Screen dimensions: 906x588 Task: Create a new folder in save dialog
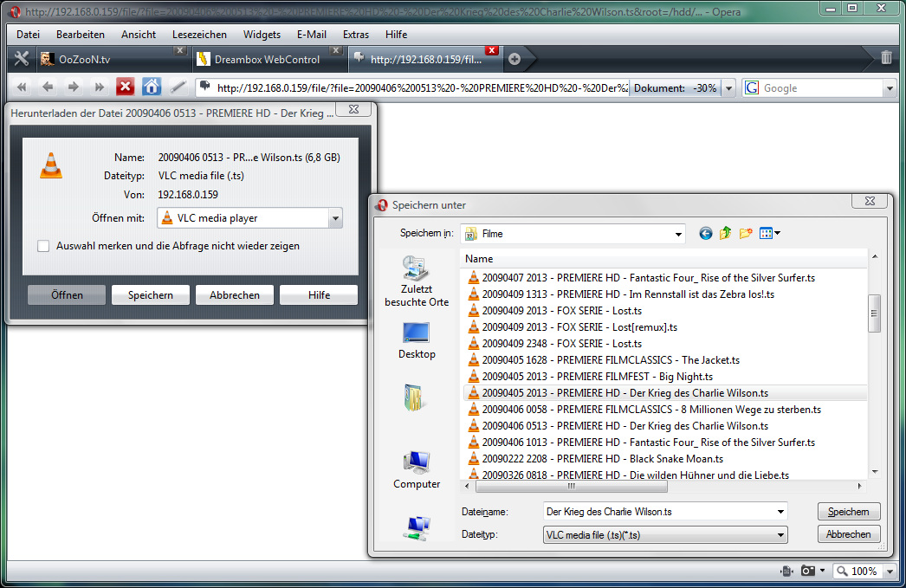746,233
